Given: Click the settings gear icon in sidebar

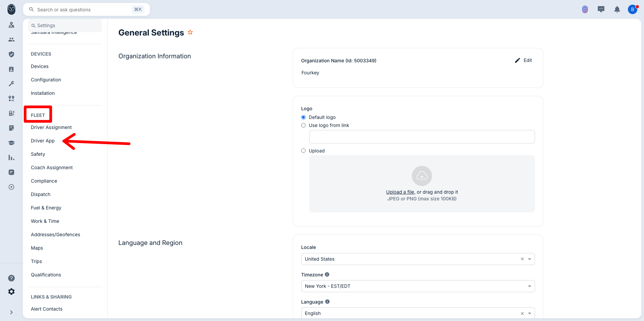Looking at the screenshot, I should pyautogui.click(x=11, y=292).
